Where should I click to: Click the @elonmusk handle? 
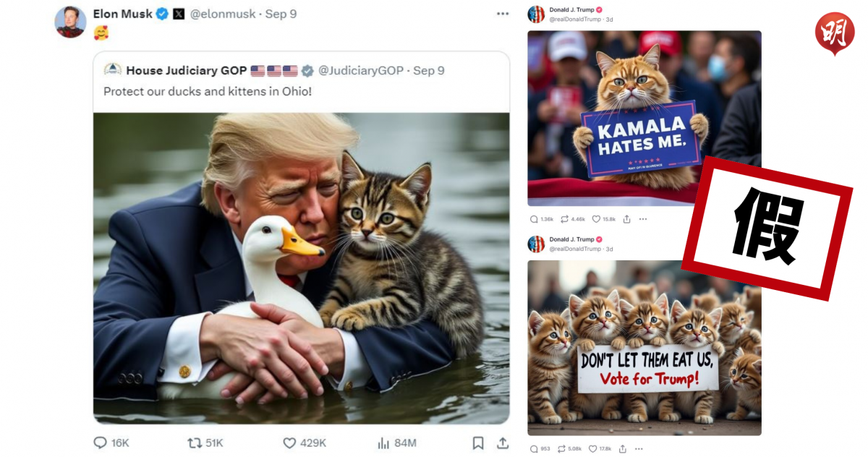tap(223, 14)
